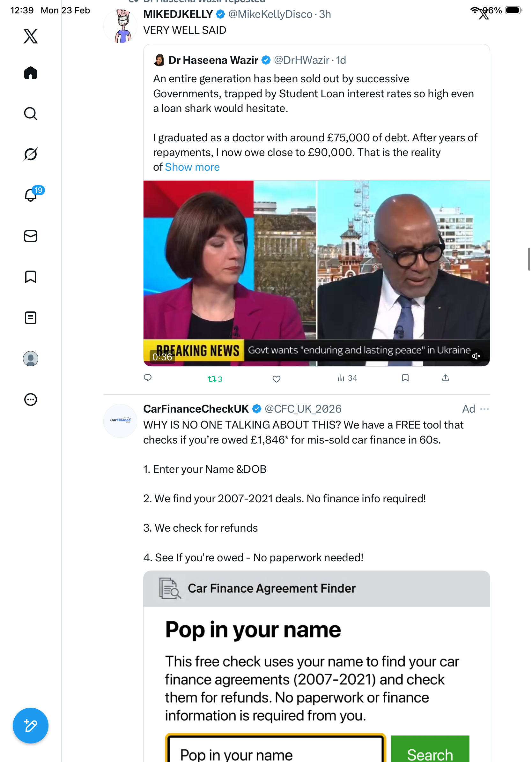532x762 pixels.
Task: Open the Bookmarks icon in sidebar
Action: click(31, 276)
